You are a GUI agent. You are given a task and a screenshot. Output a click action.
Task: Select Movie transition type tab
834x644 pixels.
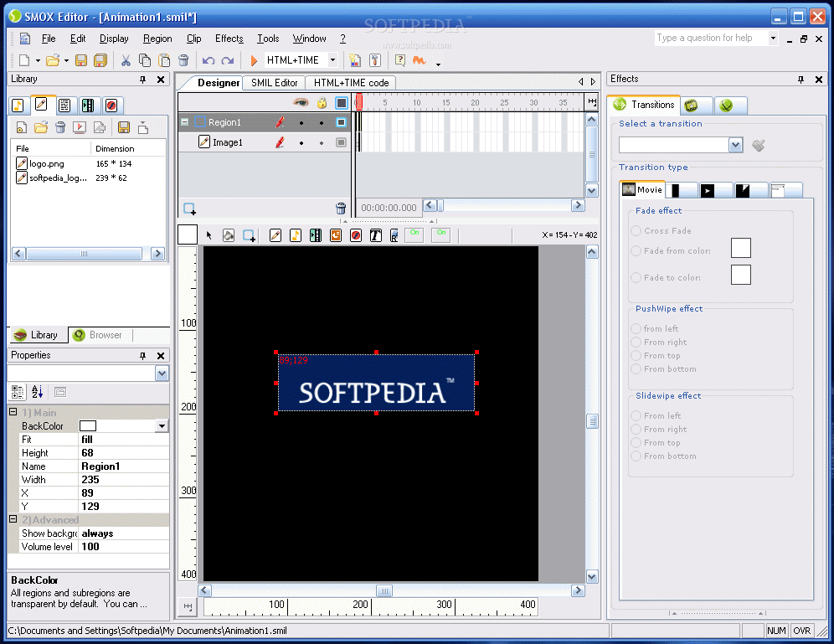tap(642, 190)
